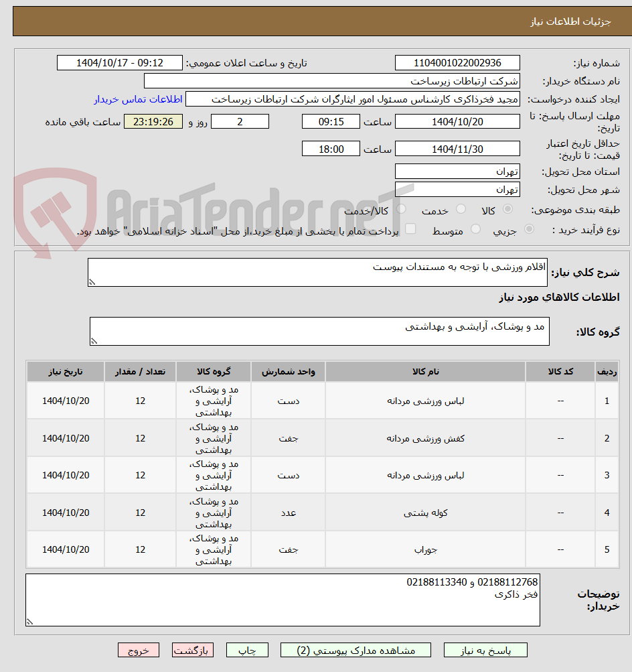Click the چاپ print button
Image resolution: width=632 pixels, height=672 pixels.
pyautogui.click(x=247, y=650)
